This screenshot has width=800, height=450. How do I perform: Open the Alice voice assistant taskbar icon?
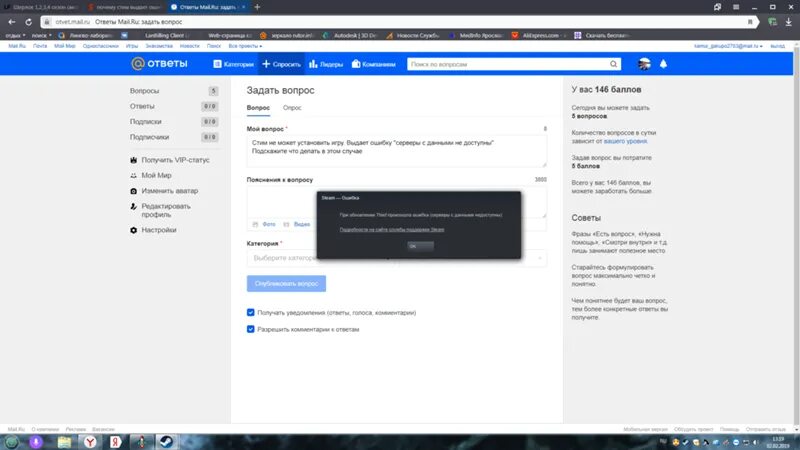(36, 442)
